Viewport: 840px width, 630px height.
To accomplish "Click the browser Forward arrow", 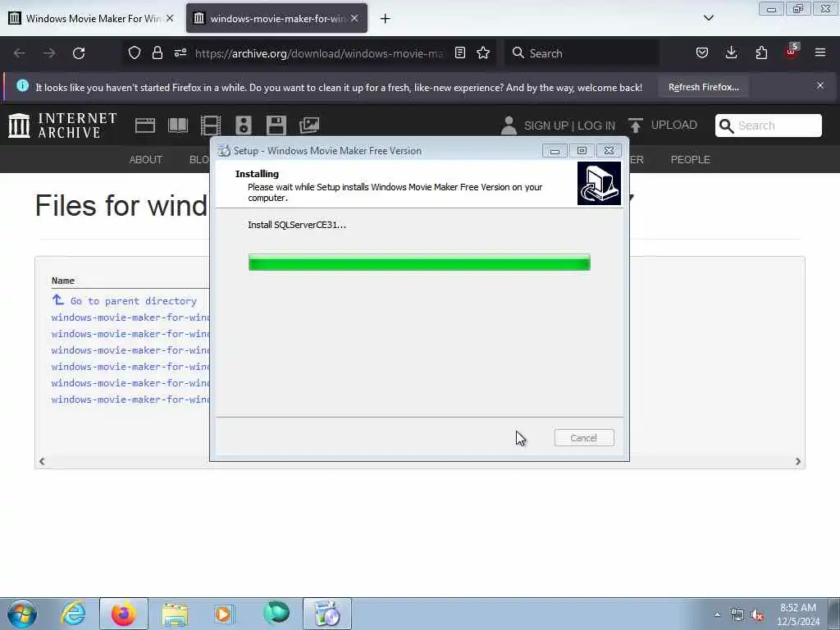I will [49, 53].
